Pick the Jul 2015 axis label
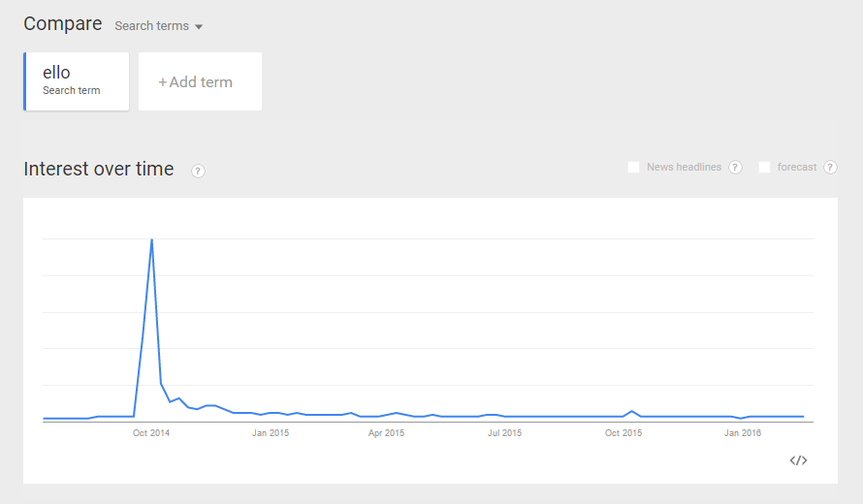This screenshot has width=863, height=504. point(504,433)
